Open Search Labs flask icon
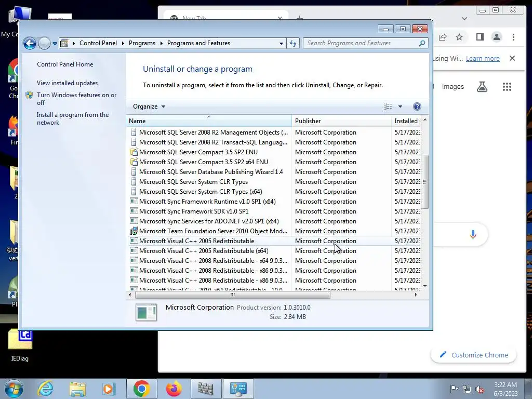The height and width of the screenshot is (399, 532). 482,87
